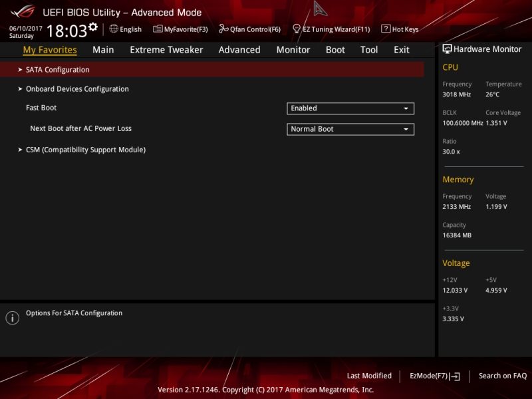The image size is (532, 399).
Task: Click the MyFavorite(F3) list icon
Action: (x=158, y=29)
